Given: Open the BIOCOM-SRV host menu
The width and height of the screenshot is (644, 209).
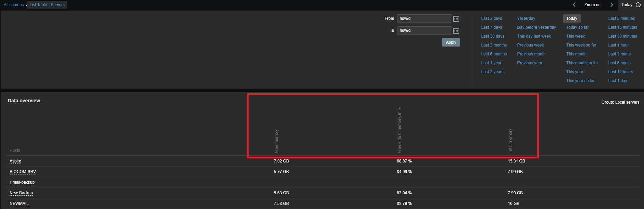Looking at the screenshot, I should tap(23, 172).
